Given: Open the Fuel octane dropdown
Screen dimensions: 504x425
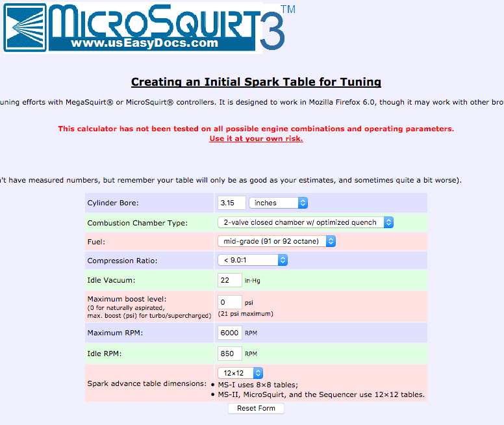Looking at the screenshot, I should (x=277, y=241).
